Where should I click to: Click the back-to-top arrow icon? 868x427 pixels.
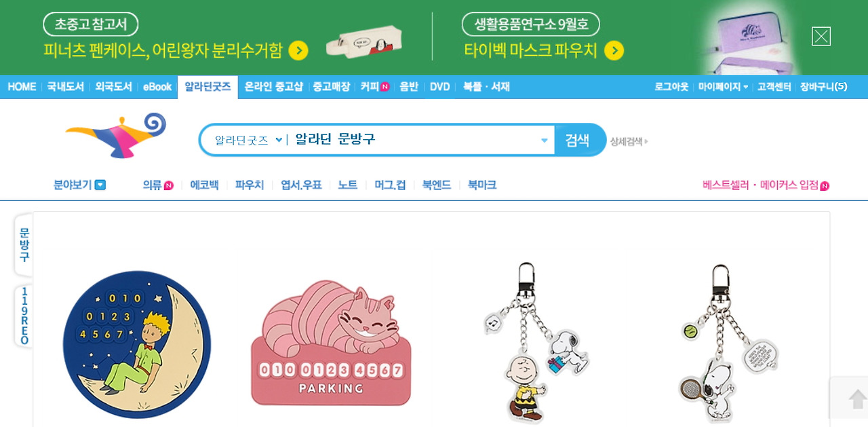[x=857, y=399]
